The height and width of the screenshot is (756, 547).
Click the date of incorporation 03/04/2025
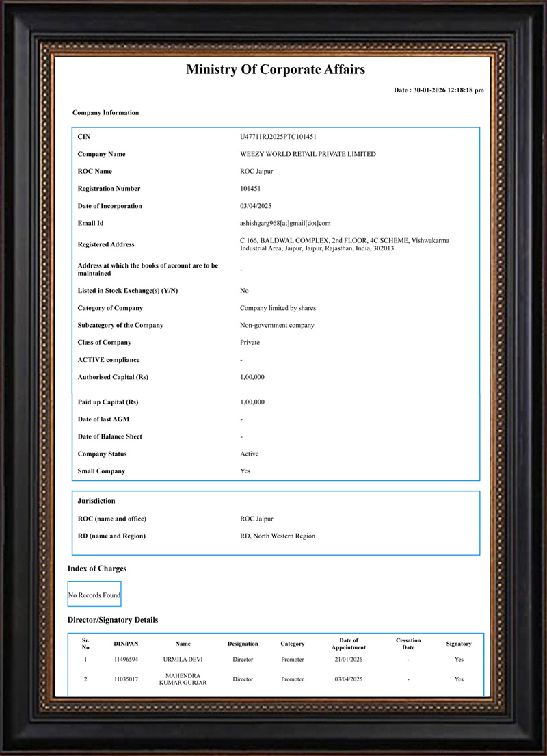click(257, 206)
